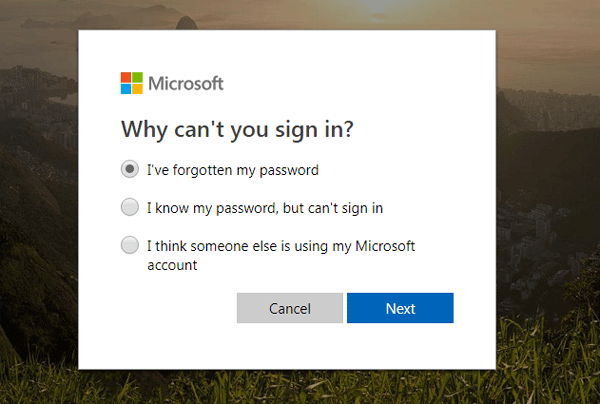Click the "Microsoft" wordmark text
Image resolution: width=600 pixels, height=404 pixels.
[x=186, y=83]
